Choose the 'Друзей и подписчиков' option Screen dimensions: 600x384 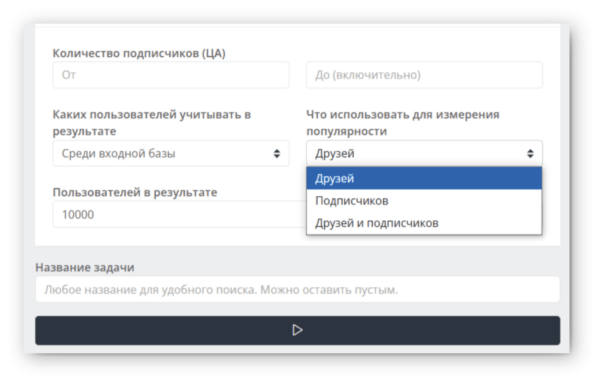pos(424,223)
